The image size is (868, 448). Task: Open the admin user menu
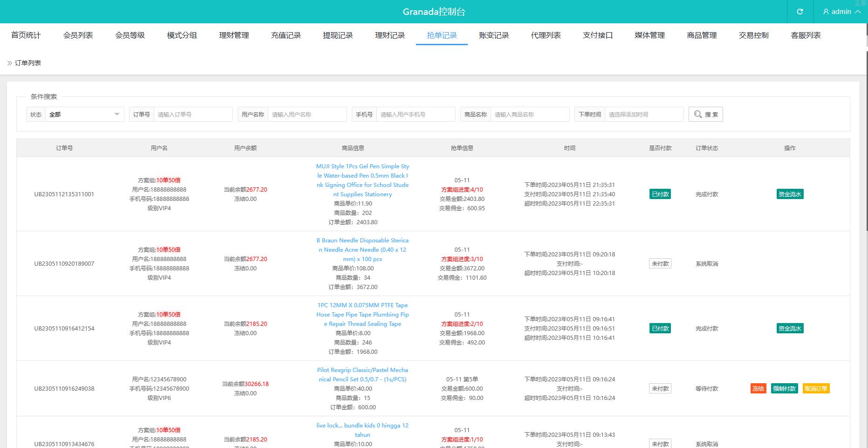[841, 12]
